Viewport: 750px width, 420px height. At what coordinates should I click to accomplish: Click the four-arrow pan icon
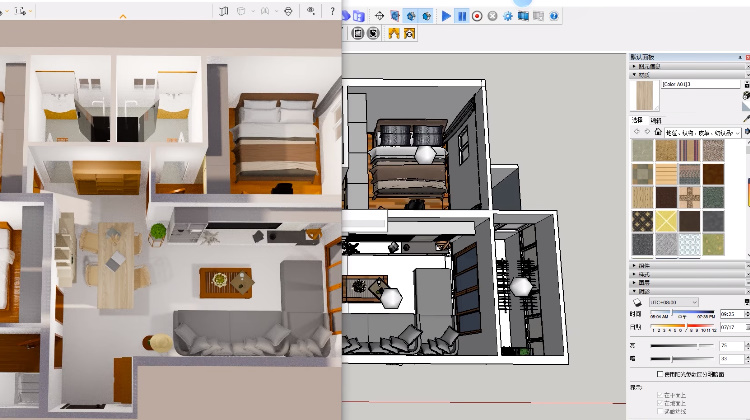pyautogui.click(x=379, y=16)
